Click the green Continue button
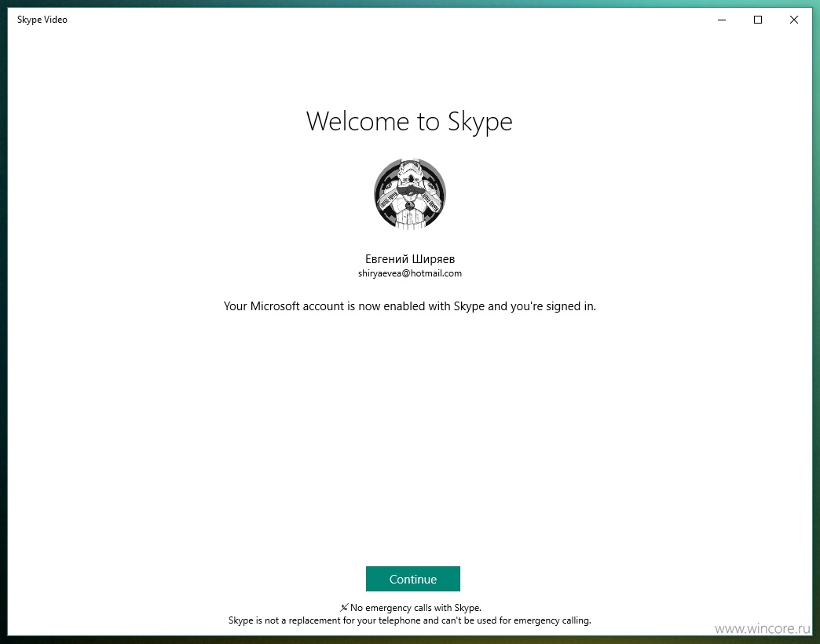This screenshot has height=644, width=820. click(412, 579)
